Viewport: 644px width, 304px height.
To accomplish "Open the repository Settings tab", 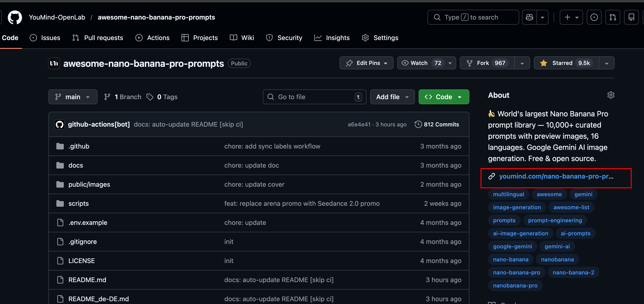I will pos(380,38).
